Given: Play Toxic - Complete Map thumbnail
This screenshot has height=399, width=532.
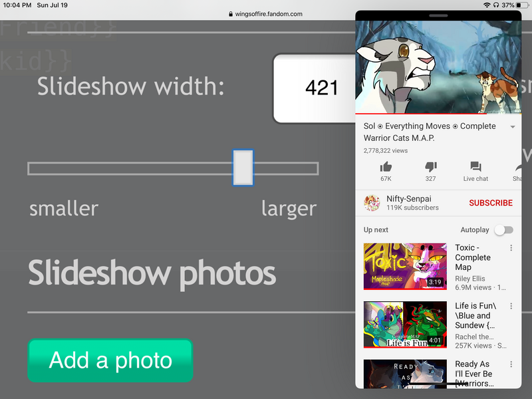Looking at the screenshot, I should point(405,266).
